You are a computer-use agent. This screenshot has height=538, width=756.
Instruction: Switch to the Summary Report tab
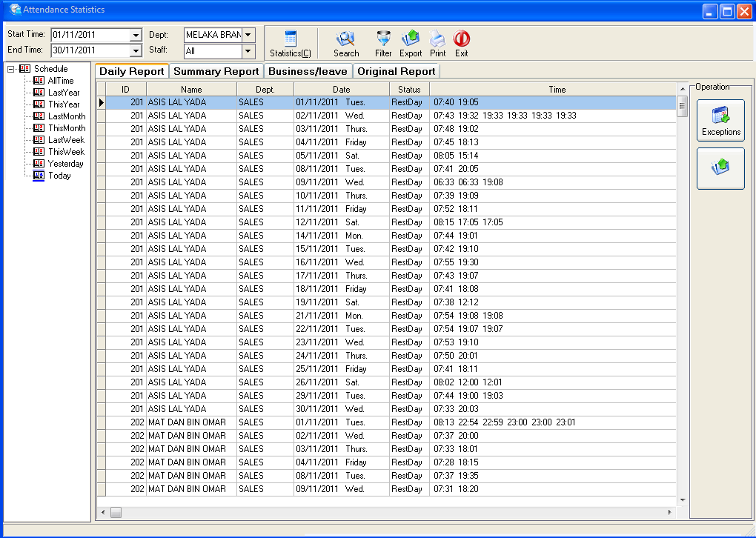(x=216, y=71)
